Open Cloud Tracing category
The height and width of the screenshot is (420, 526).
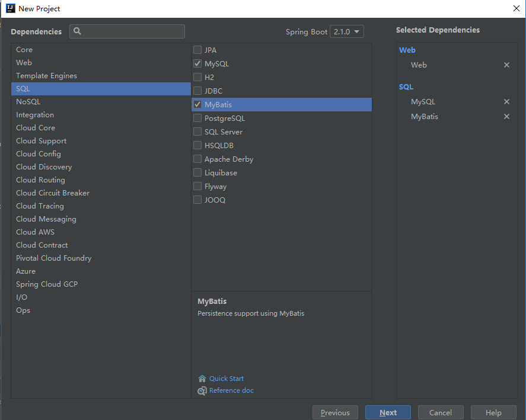(101, 206)
